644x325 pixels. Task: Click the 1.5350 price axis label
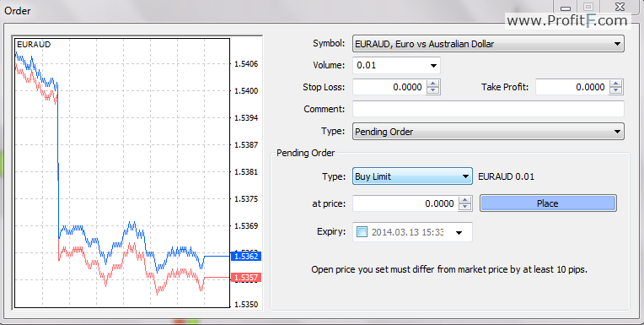246,305
